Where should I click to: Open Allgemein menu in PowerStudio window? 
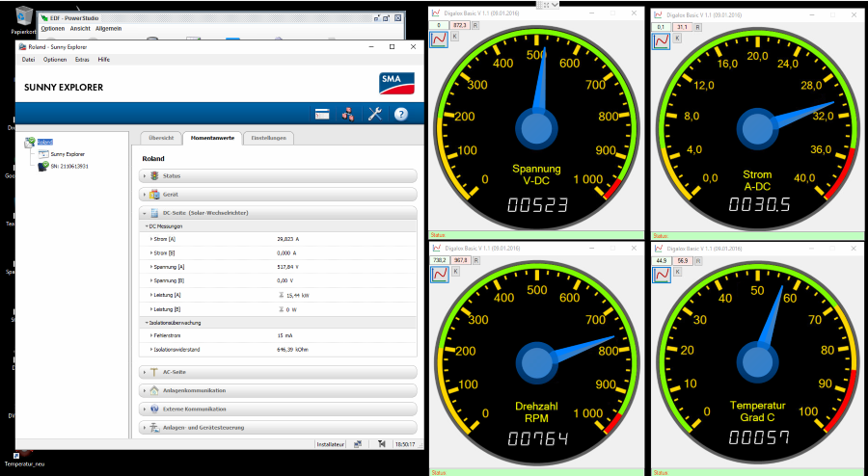coord(108,29)
